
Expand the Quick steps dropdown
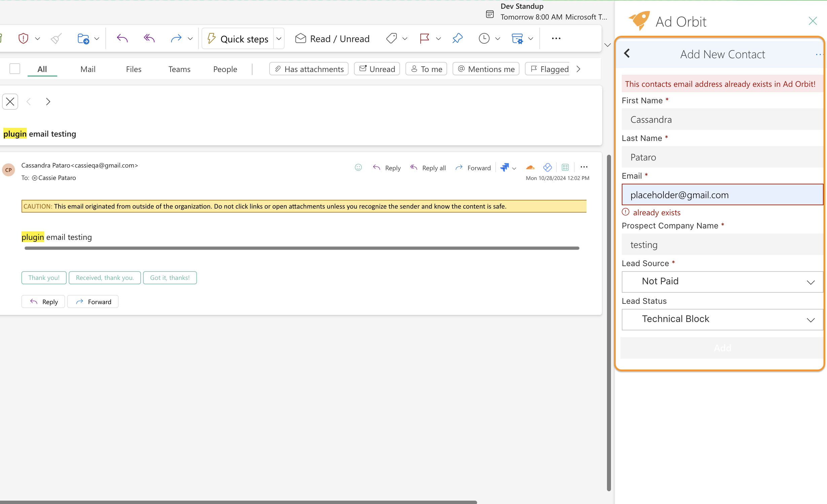(x=279, y=39)
